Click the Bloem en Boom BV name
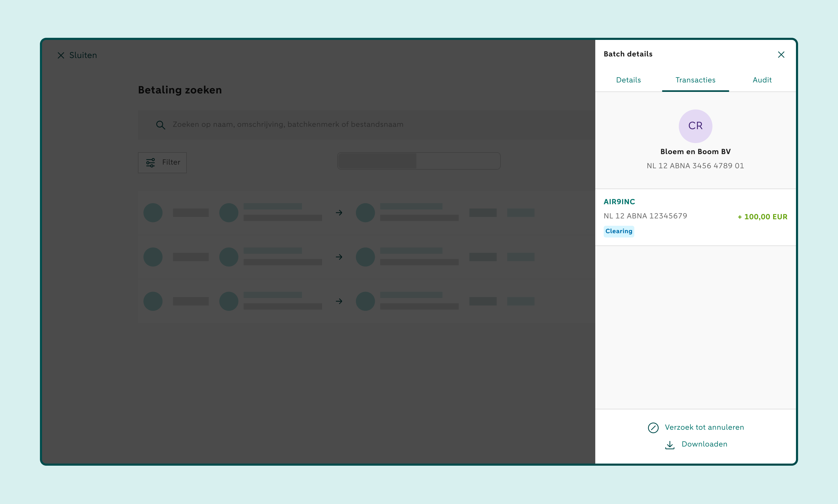 pos(695,152)
